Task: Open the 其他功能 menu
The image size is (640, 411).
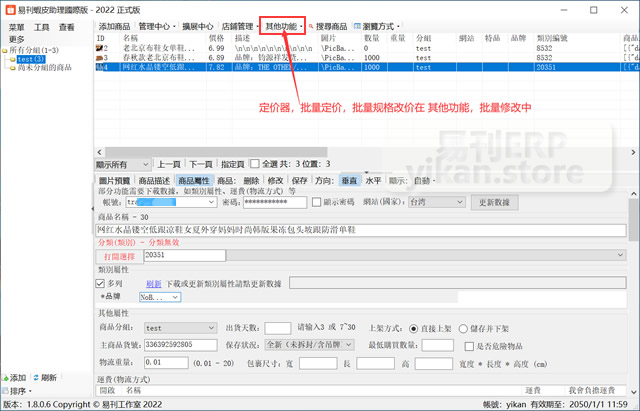Action: point(281,25)
